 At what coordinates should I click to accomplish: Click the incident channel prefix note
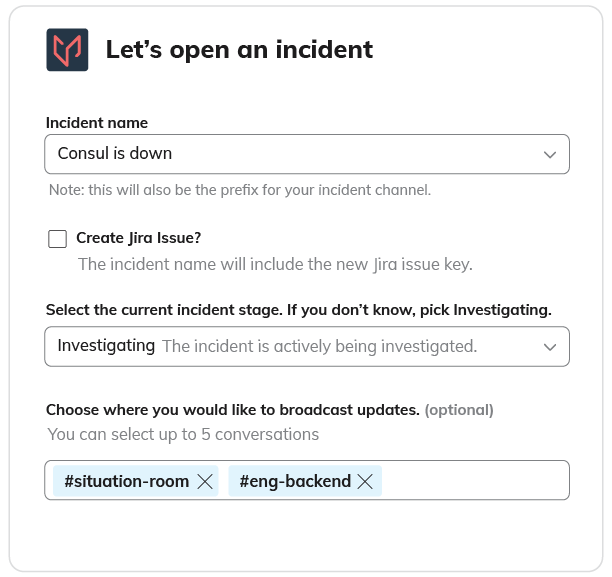click(240, 190)
